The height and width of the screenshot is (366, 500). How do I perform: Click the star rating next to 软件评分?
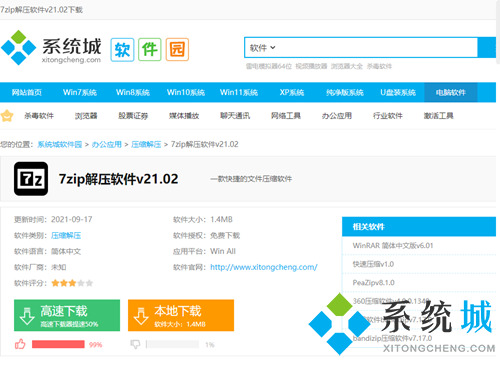click(x=72, y=283)
